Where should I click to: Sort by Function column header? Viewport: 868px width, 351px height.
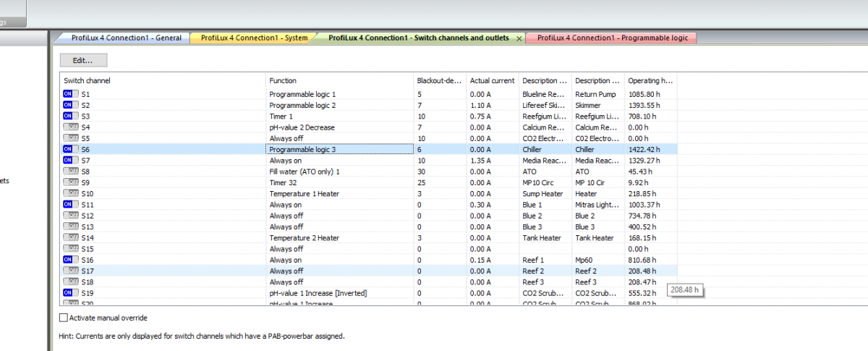point(340,80)
